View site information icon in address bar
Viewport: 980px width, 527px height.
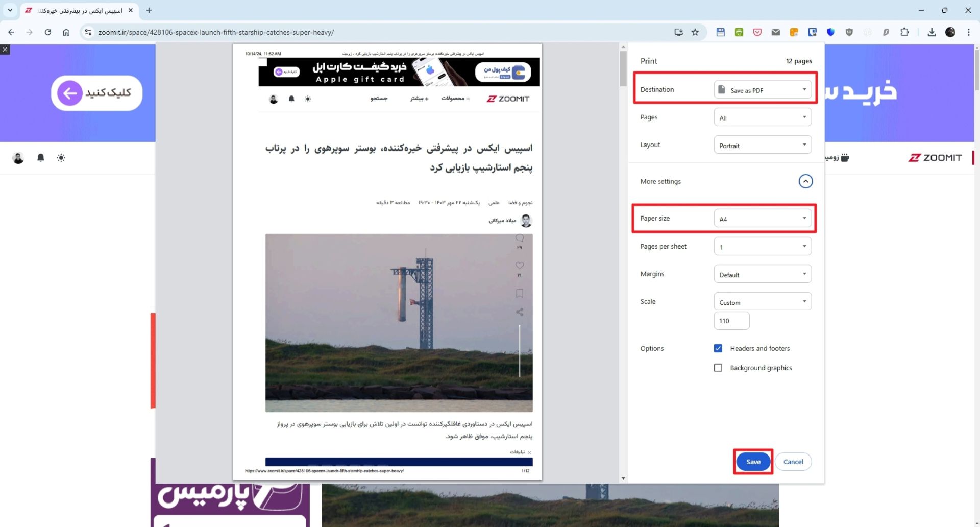[88, 32]
